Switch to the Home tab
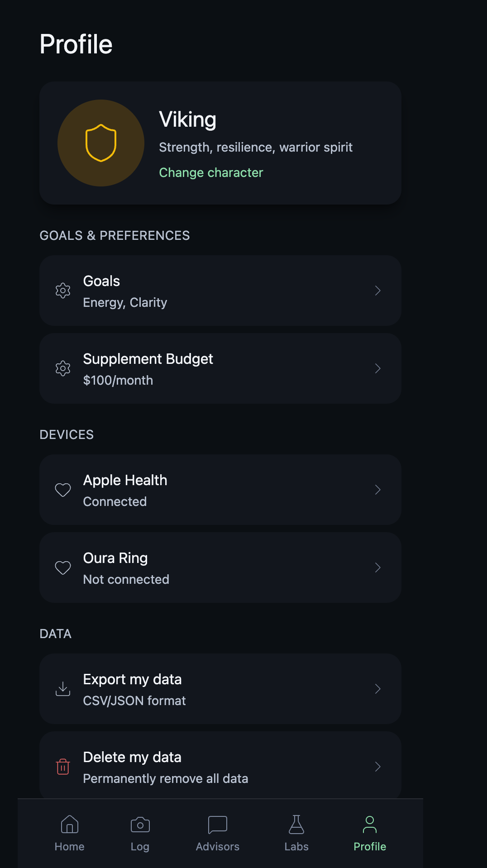487x868 pixels. 70,834
